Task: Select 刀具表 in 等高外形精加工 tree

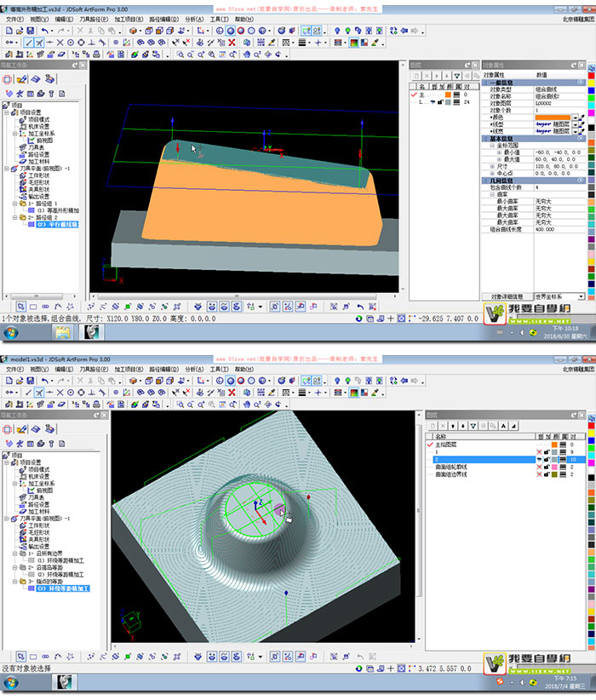Action: click(36, 147)
